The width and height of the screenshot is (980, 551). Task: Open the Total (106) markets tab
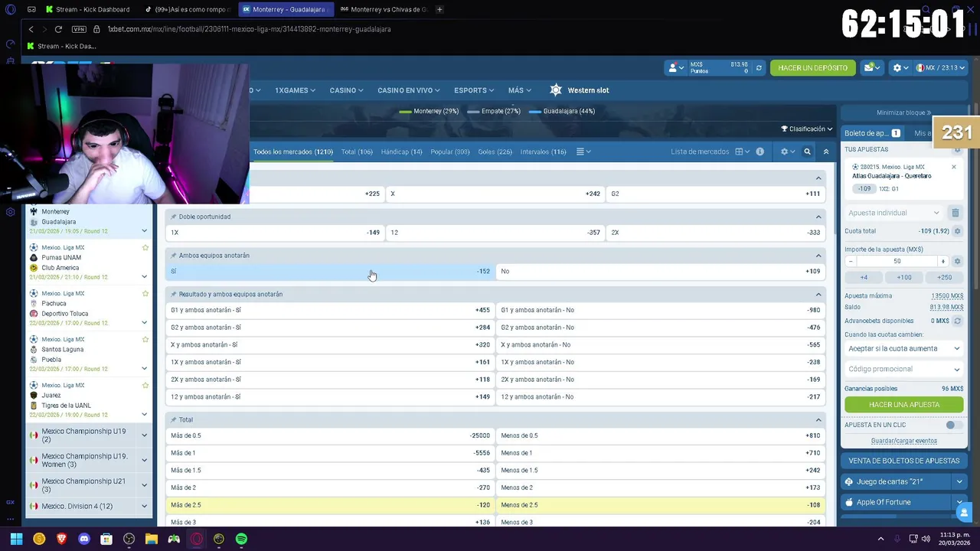pos(357,152)
